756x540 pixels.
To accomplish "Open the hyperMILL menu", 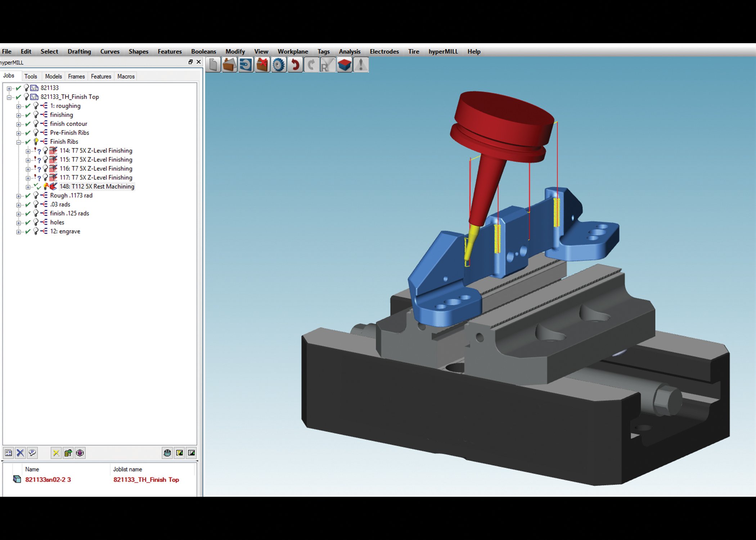I will point(443,51).
